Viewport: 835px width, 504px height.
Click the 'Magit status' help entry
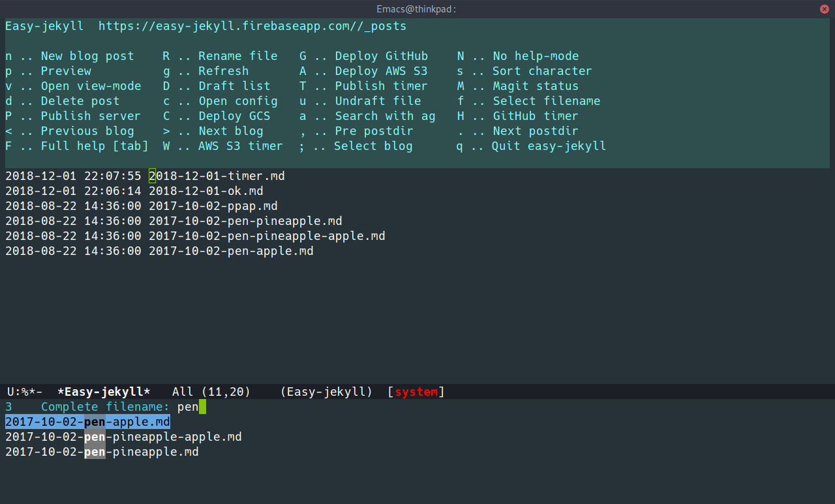click(518, 86)
